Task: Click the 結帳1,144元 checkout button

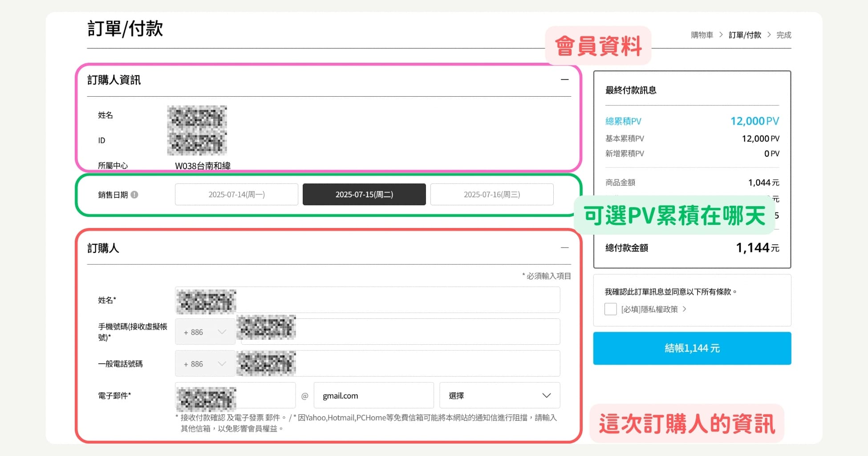Action: coord(691,348)
